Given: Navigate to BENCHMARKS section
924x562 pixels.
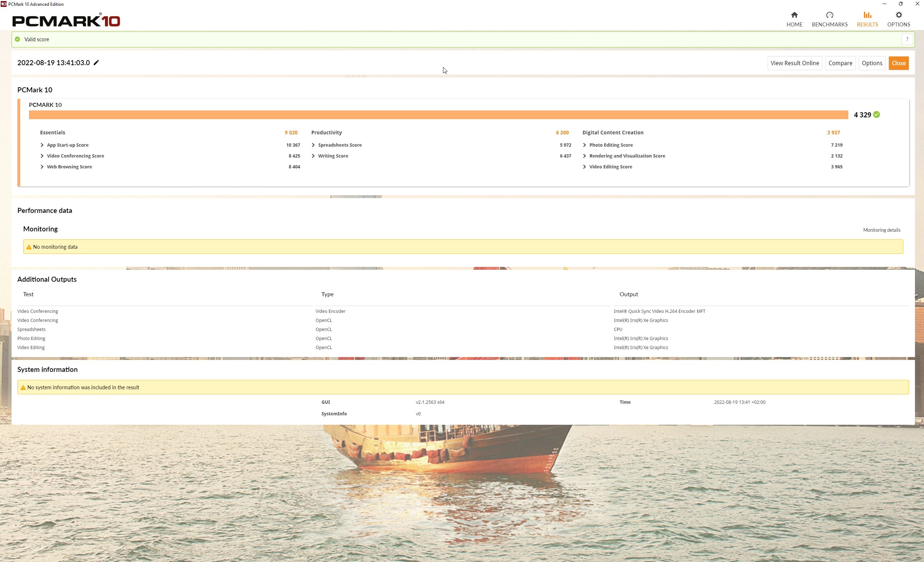Looking at the screenshot, I should (x=830, y=18).
